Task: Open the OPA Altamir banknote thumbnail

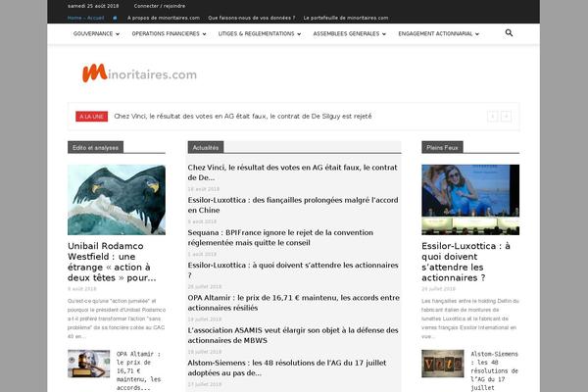Action: (88, 364)
